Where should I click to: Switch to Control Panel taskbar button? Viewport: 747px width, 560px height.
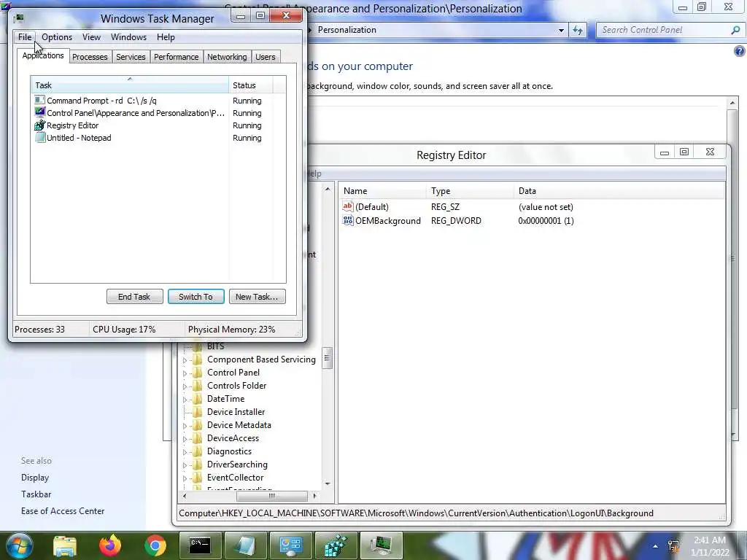tap(290, 545)
